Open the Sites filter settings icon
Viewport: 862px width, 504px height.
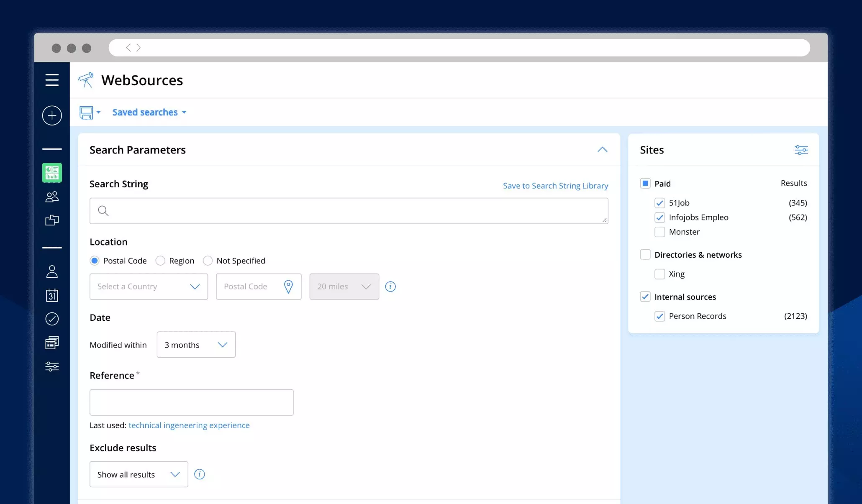[x=801, y=150]
